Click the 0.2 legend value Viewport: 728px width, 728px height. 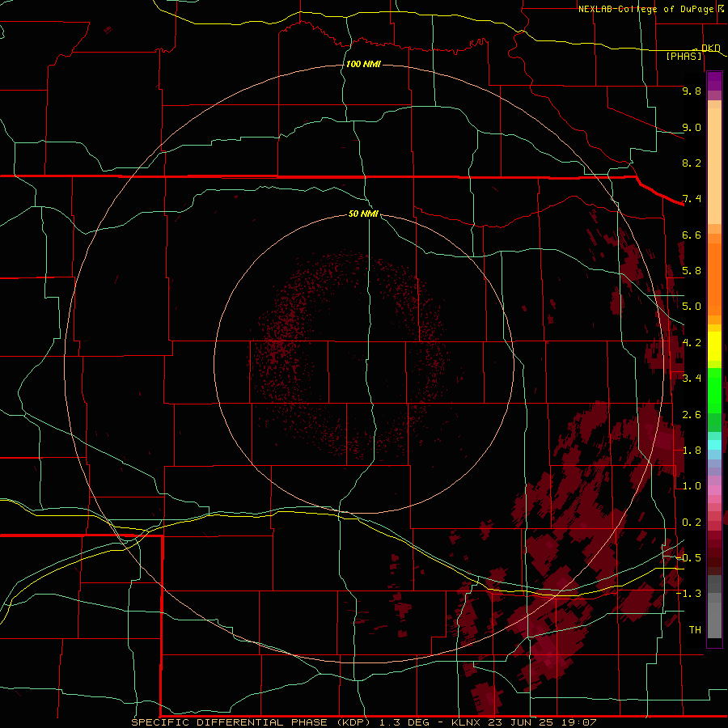pyautogui.click(x=692, y=523)
